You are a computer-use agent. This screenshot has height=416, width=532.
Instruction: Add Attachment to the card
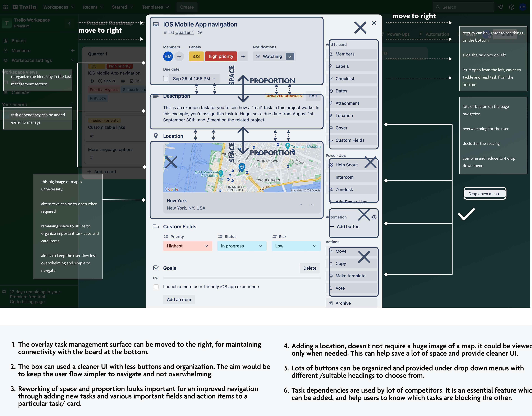351,103
